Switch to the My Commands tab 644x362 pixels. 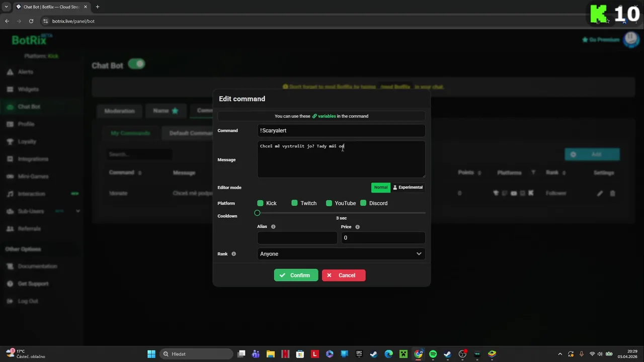[x=130, y=133]
